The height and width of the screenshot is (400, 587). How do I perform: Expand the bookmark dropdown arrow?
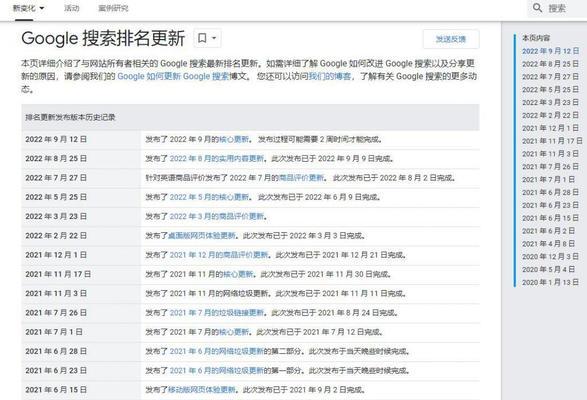214,38
